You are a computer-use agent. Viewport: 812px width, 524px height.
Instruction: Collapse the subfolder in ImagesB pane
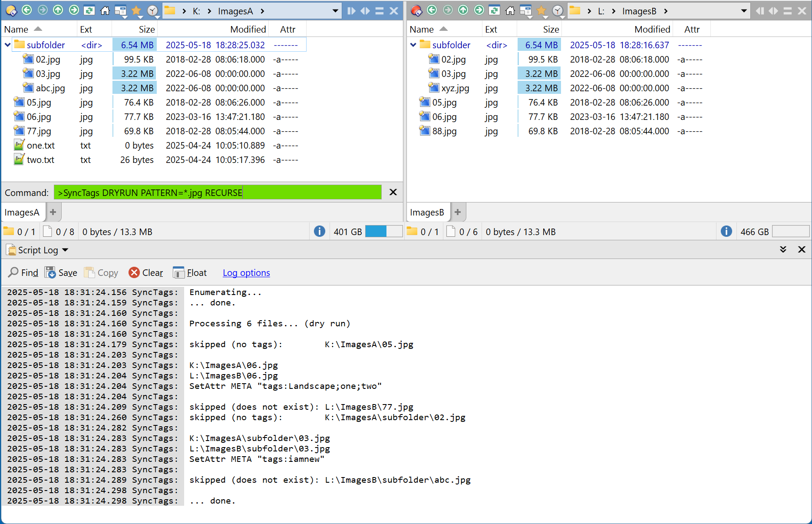[413, 45]
